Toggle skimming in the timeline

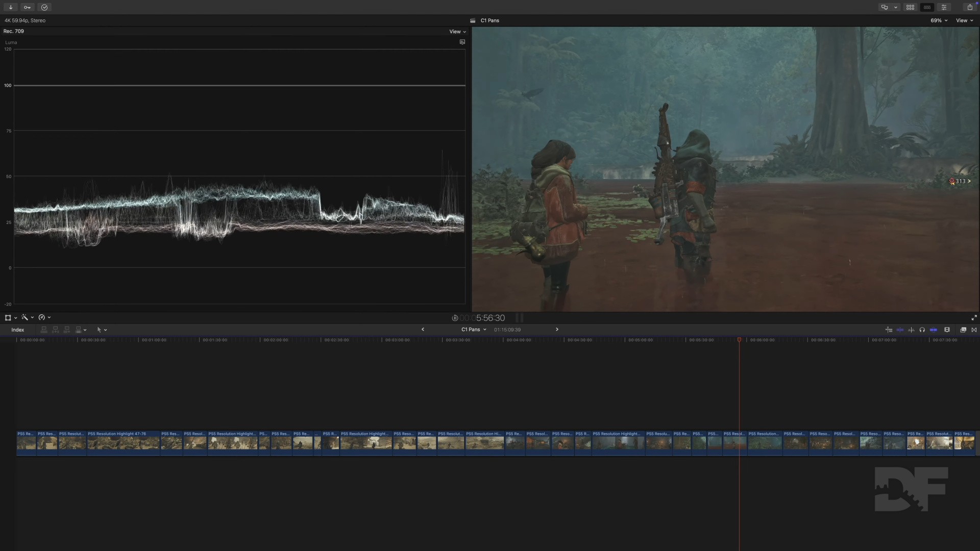coord(900,330)
